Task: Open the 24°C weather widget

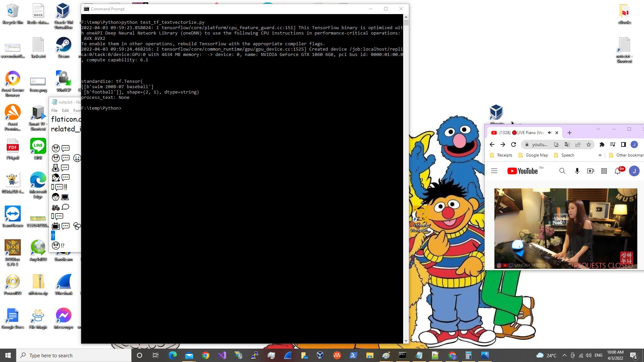Action: pyautogui.click(x=546, y=355)
